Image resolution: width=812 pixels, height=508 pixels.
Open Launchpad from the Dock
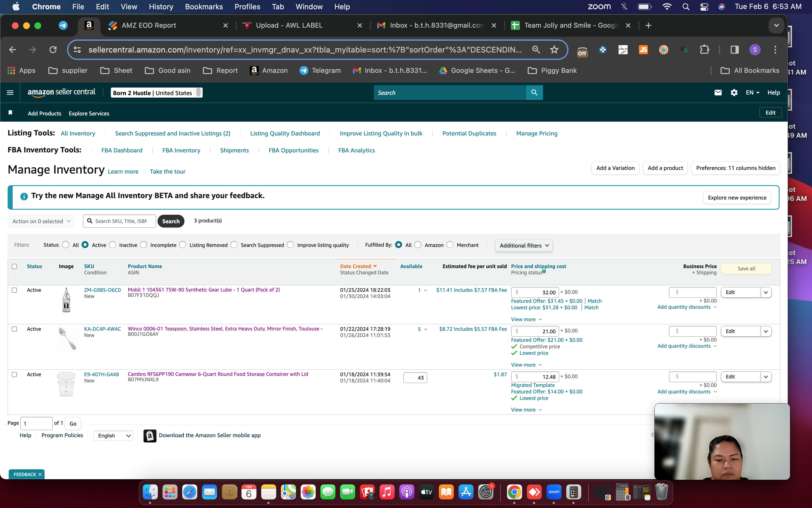[x=170, y=492]
